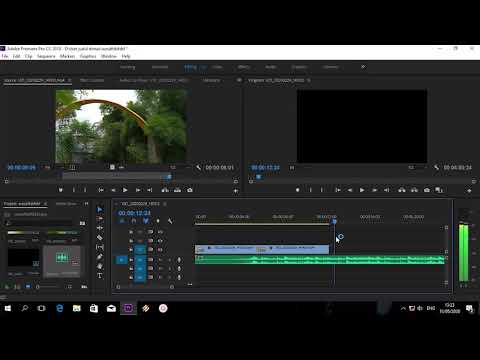The image size is (480, 360).
Task: Open Program monitor settings wrench
Action: pos(437,167)
